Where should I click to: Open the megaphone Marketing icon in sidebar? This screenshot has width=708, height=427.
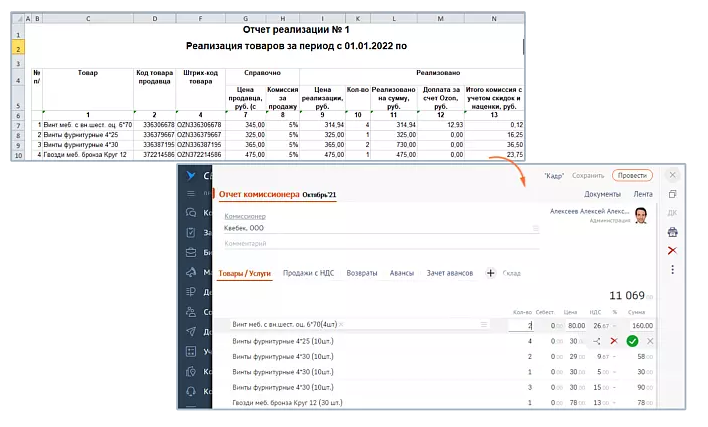coord(191,272)
